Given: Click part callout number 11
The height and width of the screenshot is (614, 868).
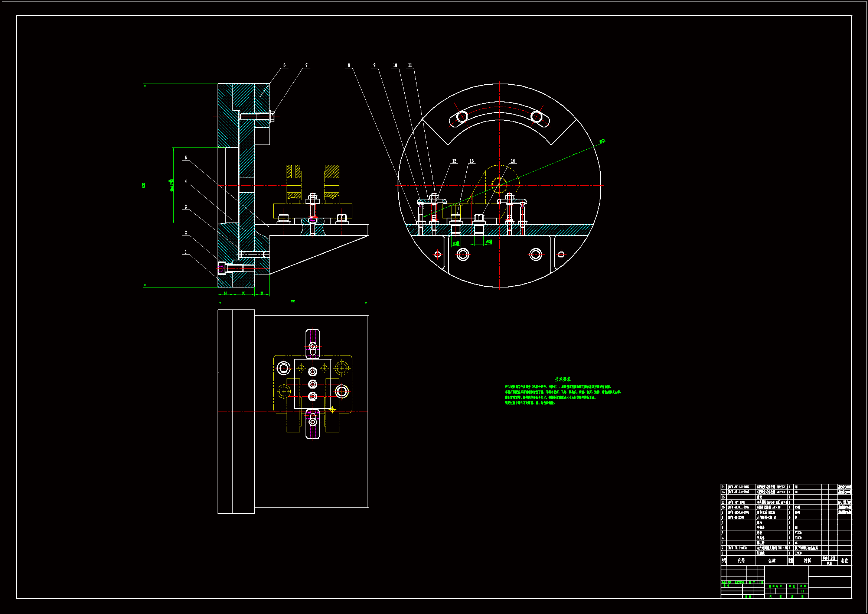Looking at the screenshot, I should (410, 65).
